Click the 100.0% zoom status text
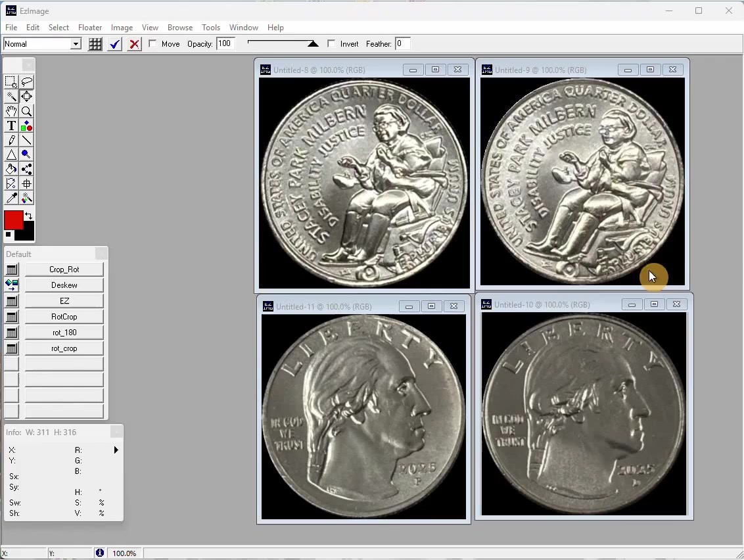The width and height of the screenshot is (744, 560). tap(124, 553)
